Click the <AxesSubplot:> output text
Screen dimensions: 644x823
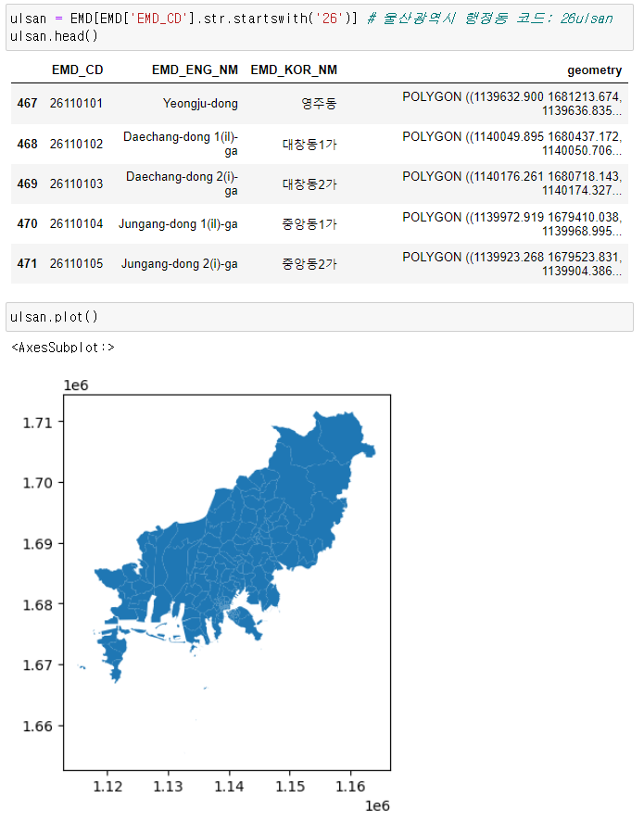click(63, 348)
